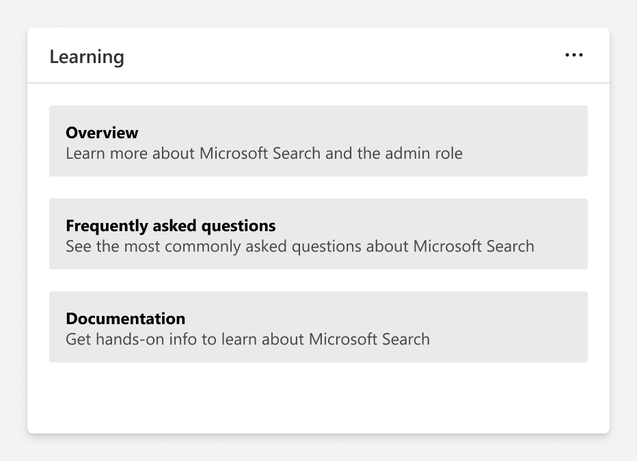Image resolution: width=637 pixels, height=461 pixels.
Task: Click the bold Documentation heading
Action: click(125, 318)
